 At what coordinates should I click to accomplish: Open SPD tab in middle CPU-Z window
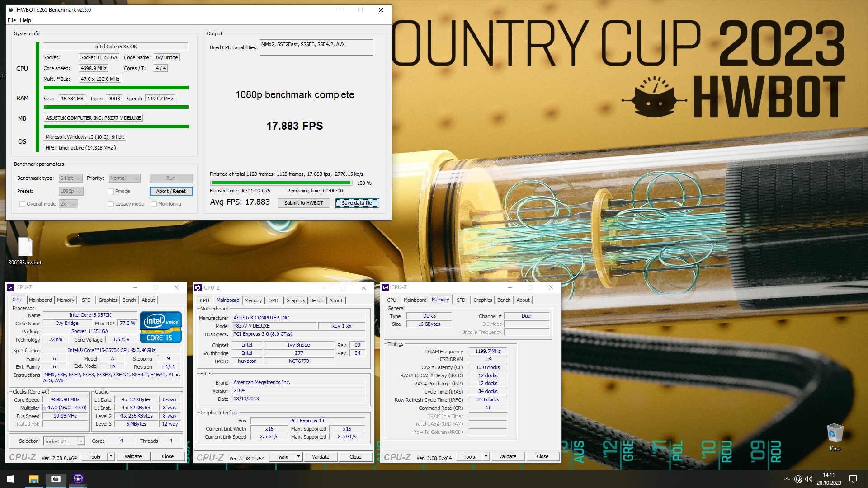tap(274, 300)
